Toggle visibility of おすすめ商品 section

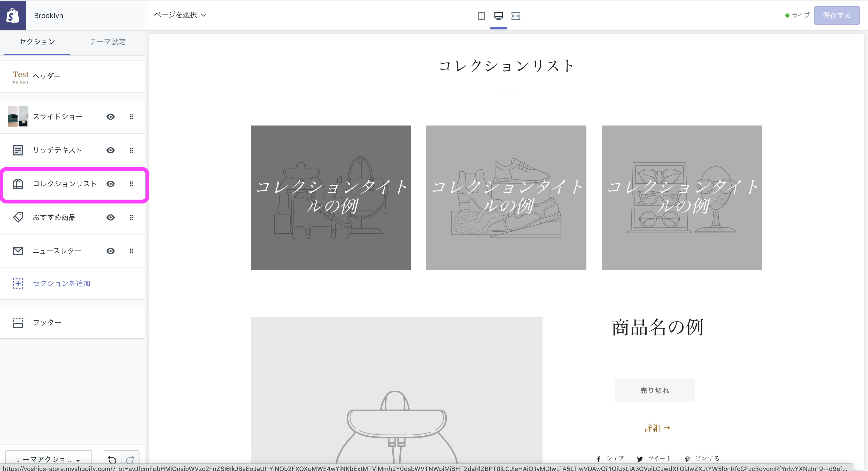[x=110, y=218]
